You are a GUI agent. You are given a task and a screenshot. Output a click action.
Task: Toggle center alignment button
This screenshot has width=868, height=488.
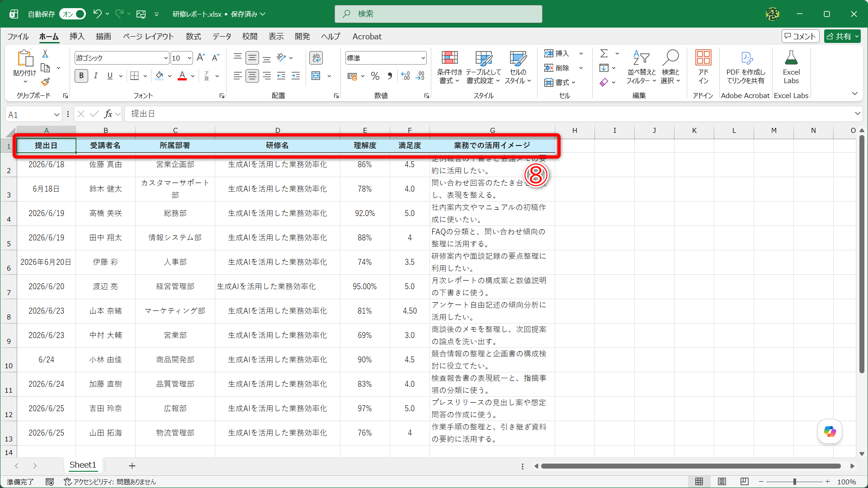252,76
